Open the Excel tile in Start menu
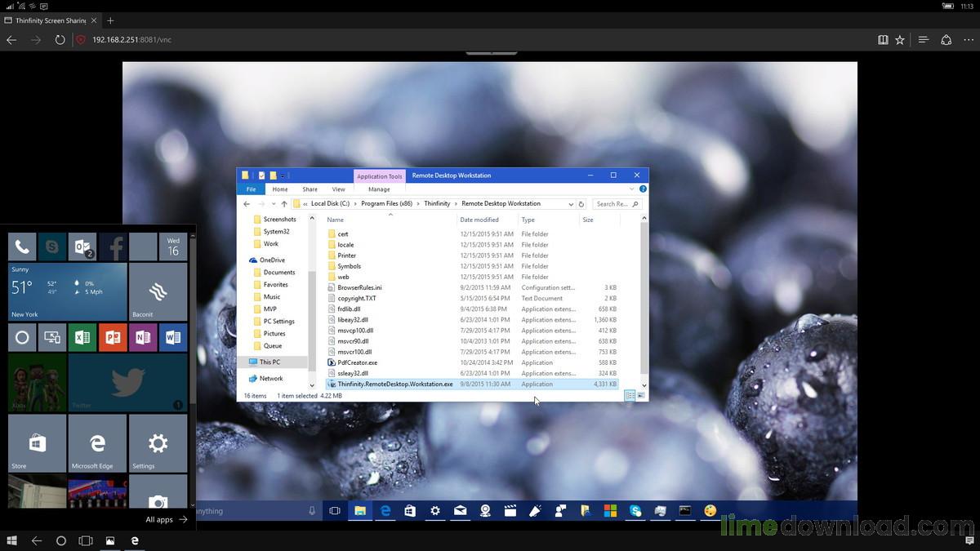The height and width of the screenshot is (551, 980). point(82,337)
